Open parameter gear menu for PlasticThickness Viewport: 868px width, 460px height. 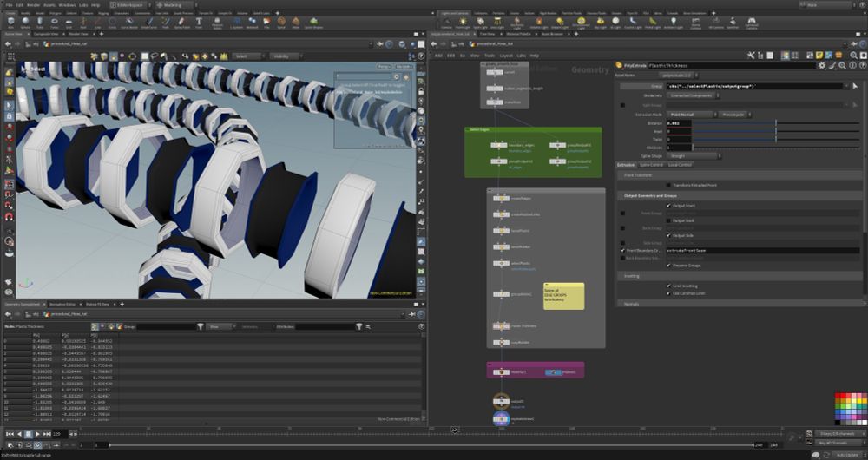pyautogui.click(x=822, y=65)
